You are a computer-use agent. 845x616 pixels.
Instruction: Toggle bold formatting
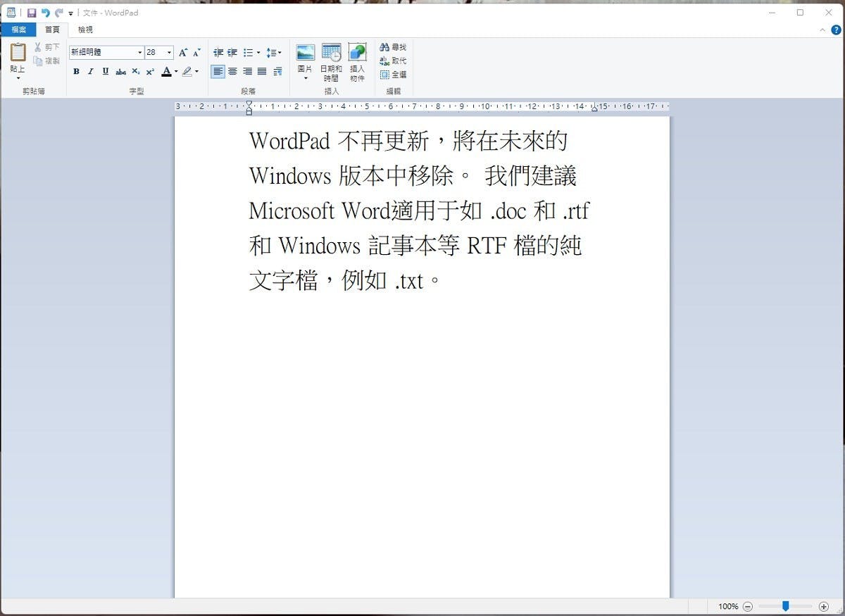click(76, 71)
